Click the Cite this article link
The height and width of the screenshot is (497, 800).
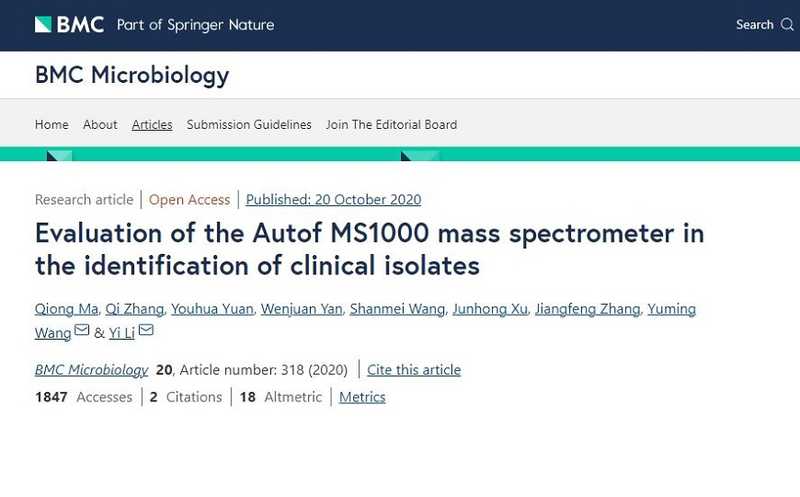(414, 370)
